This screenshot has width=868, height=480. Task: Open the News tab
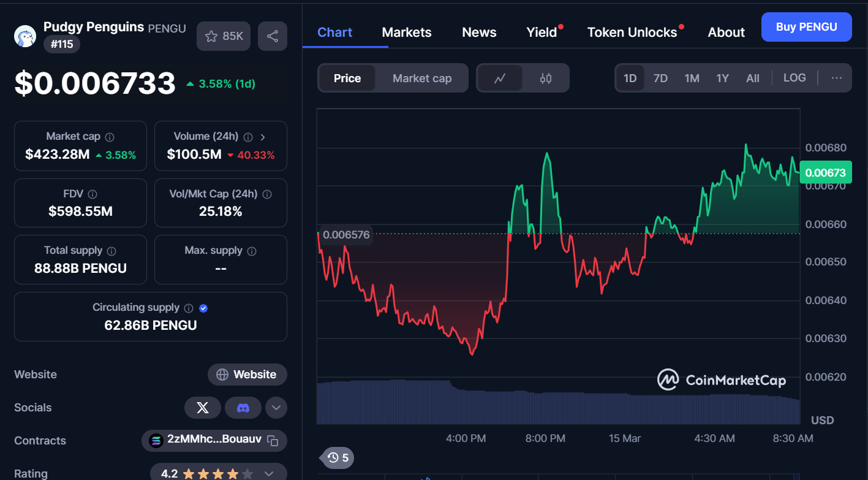point(479,32)
